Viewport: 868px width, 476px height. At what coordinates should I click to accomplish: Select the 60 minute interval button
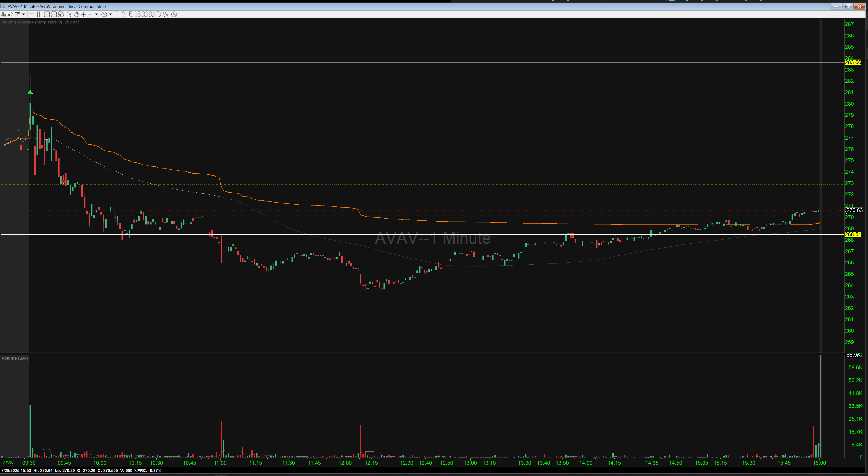(x=152, y=14)
